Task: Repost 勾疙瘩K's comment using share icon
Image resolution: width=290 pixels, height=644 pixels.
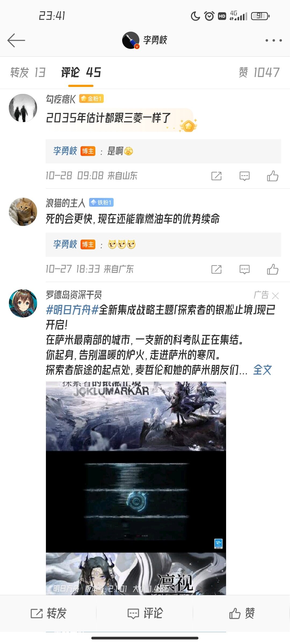Action: pos(216,176)
